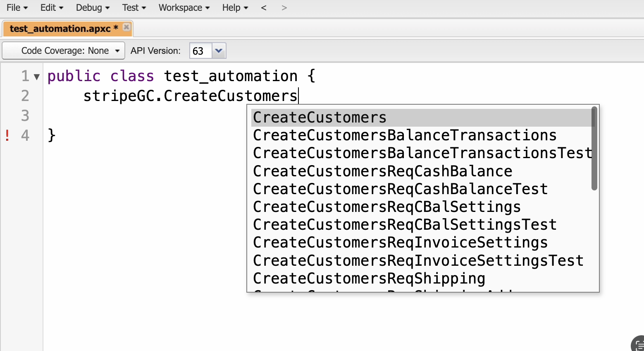Close the test_automation.apxc tab
The height and width of the screenshot is (351, 644).
click(126, 27)
